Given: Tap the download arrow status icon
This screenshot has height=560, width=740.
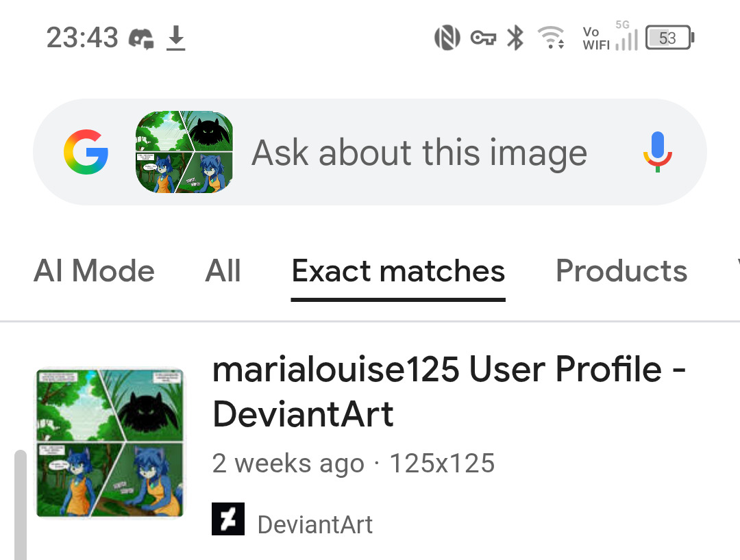Looking at the screenshot, I should coord(176,38).
